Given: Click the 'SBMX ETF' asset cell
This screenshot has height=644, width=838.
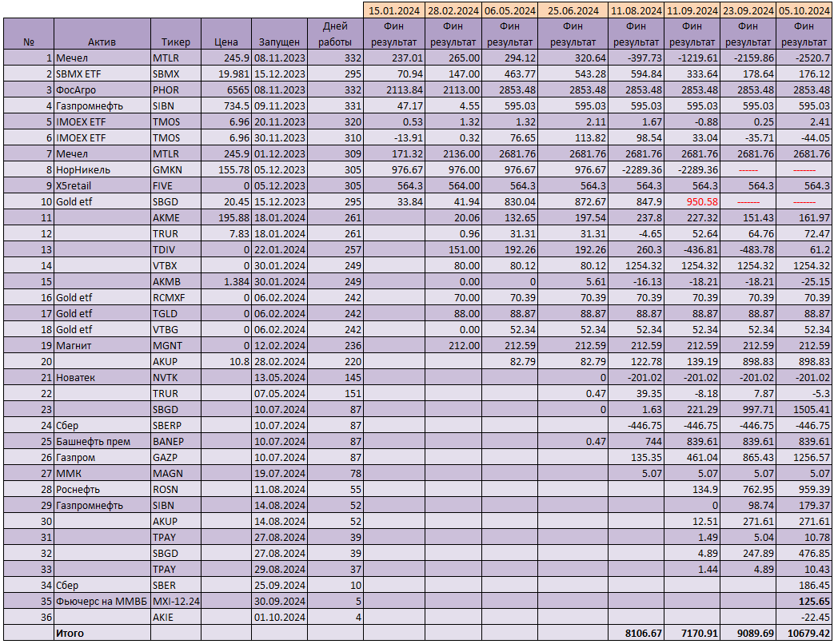Looking at the screenshot, I should coord(102,74).
